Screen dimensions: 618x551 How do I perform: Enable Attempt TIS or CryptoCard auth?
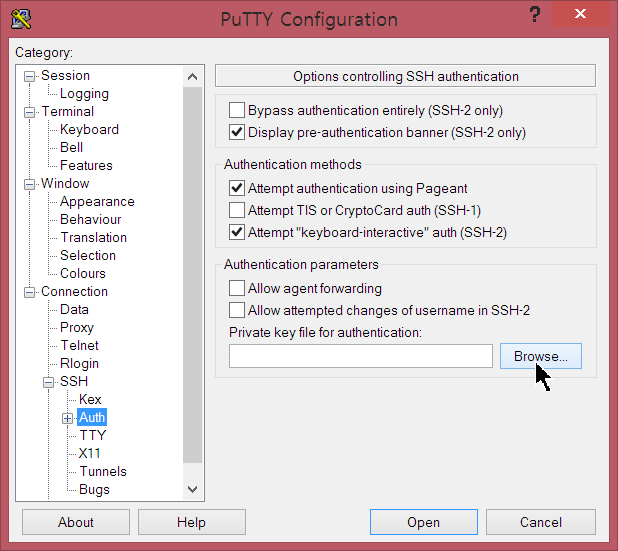pyautogui.click(x=237, y=210)
